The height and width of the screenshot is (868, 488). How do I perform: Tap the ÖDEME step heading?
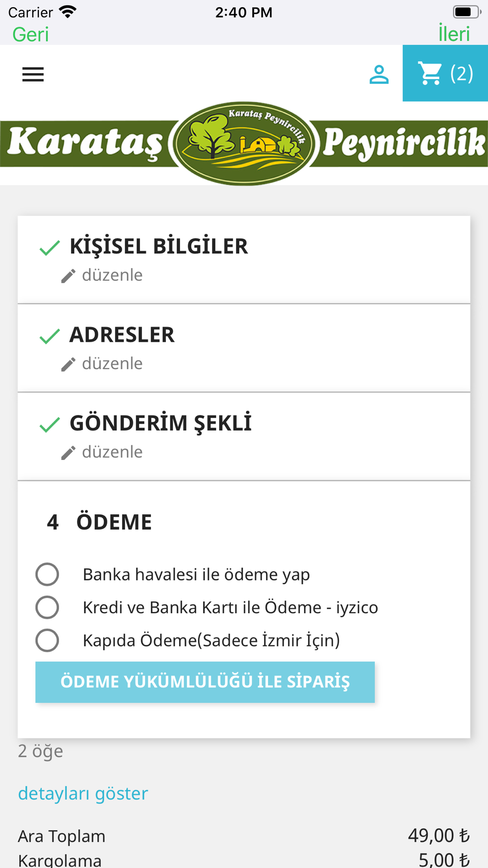(x=114, y=522)
